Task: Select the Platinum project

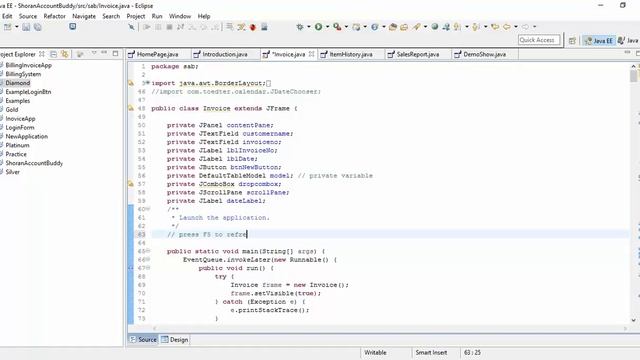Action: pyautogui.click(x=17, y=145)
